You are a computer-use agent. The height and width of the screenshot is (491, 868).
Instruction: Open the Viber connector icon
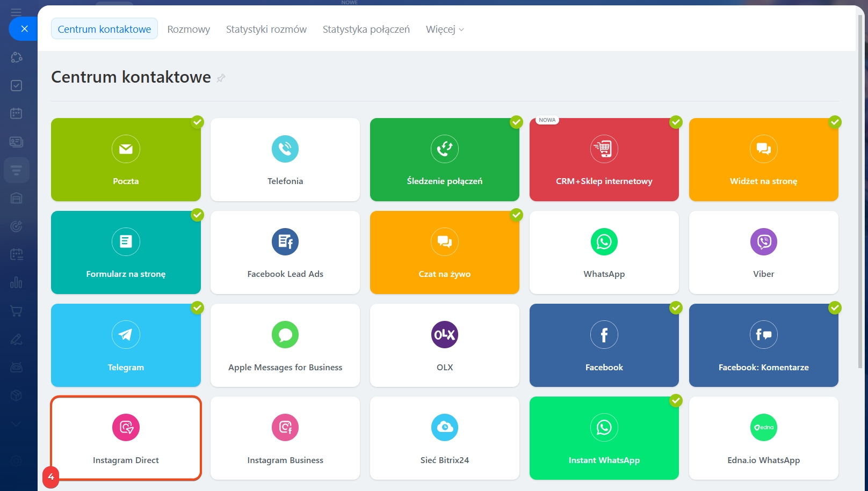click(764, 241)
